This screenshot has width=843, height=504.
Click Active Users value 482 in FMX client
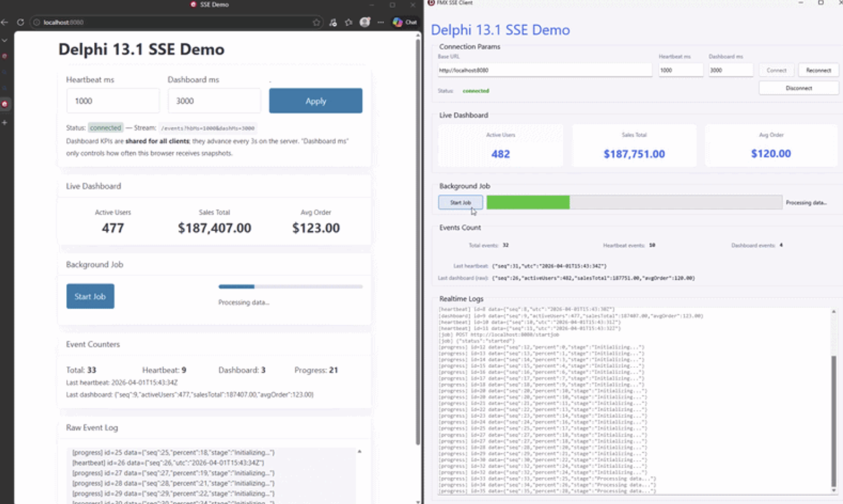pos(501,154)
